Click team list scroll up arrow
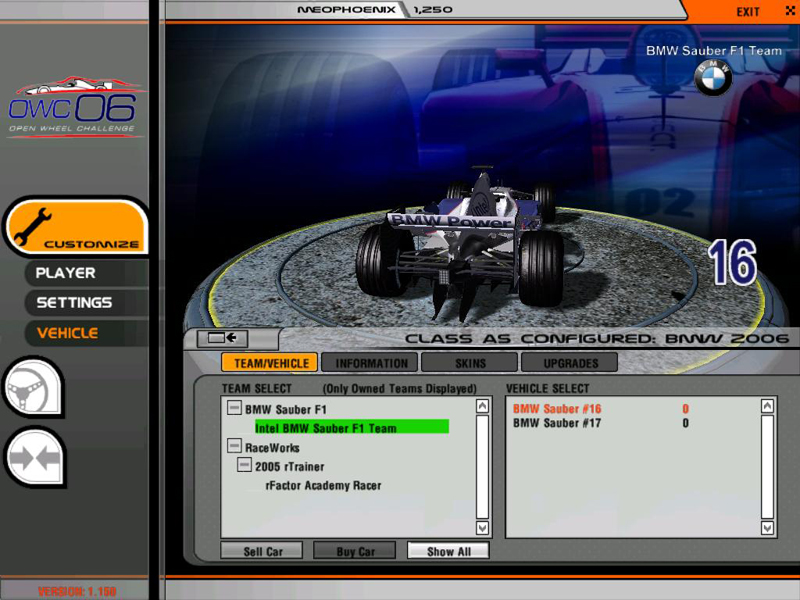 pyautogui.click(x=482, y=406)
